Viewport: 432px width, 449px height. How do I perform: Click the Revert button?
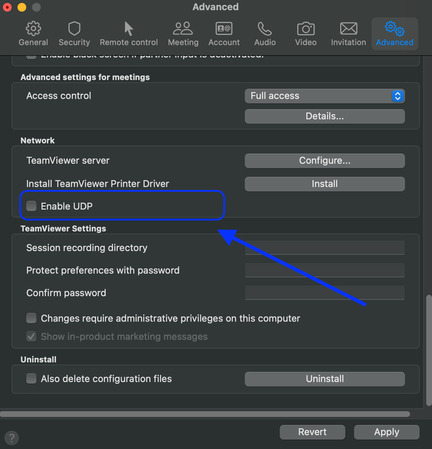point(312,432)
